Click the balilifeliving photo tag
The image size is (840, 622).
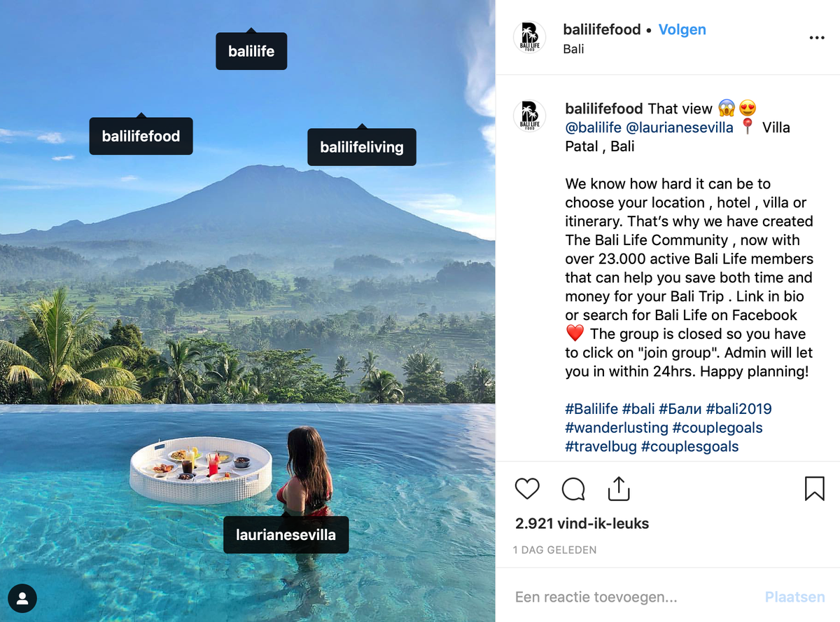[362, 148]
